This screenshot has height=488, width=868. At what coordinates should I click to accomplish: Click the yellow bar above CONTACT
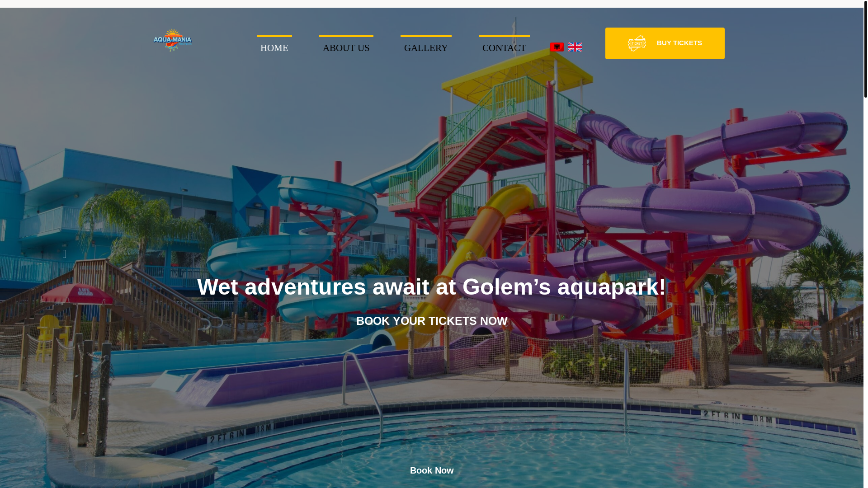504,36
